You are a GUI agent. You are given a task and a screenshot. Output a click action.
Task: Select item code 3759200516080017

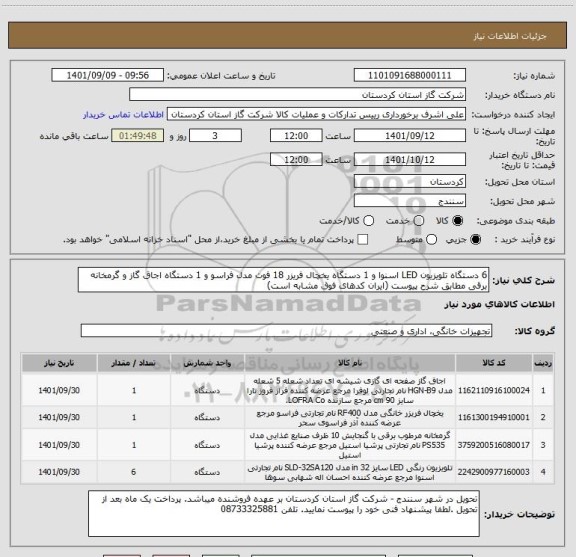pos(494,445)
